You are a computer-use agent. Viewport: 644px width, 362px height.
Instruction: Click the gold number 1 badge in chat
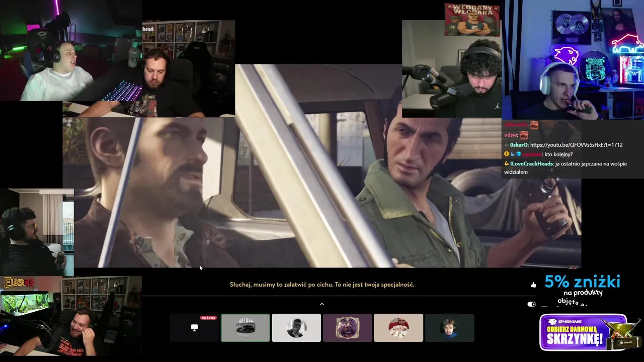[507, 154]
